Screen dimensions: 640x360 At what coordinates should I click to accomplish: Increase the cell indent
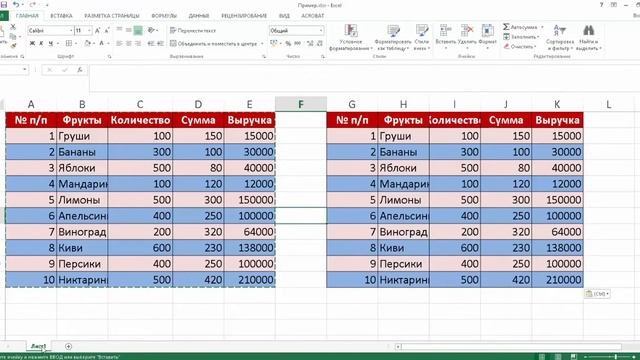click(160, 43)
